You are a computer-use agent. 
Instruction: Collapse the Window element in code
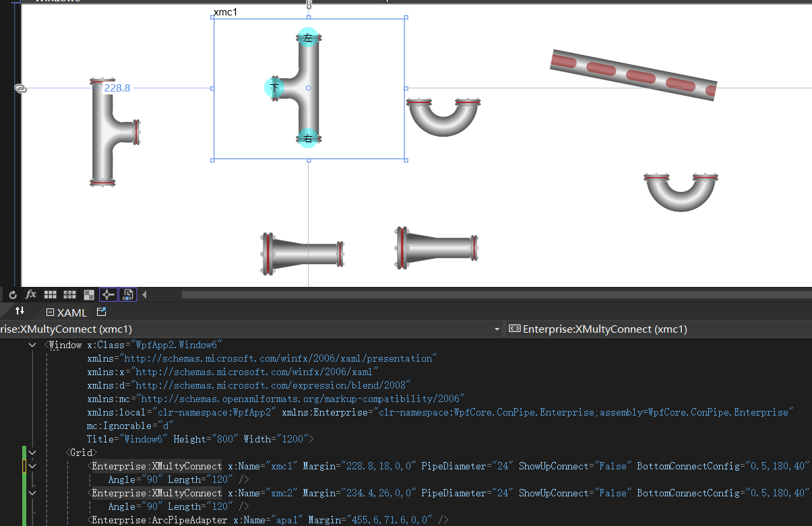point(32,345)
